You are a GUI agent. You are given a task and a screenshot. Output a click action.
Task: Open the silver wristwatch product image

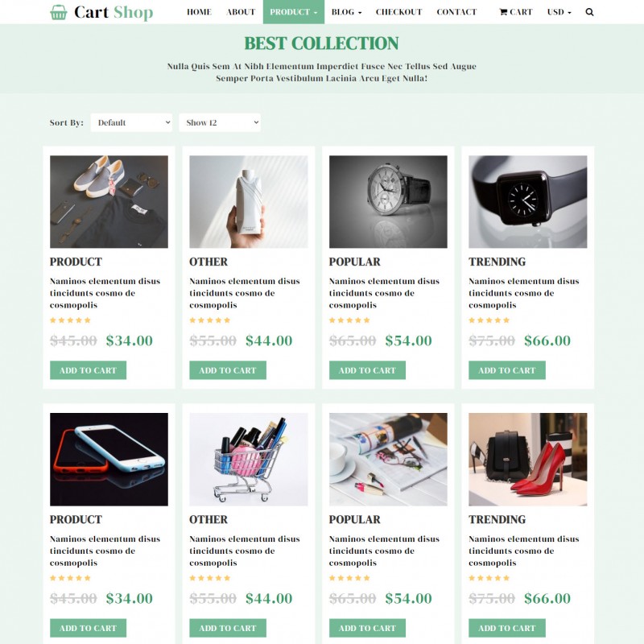click(388, 202)
